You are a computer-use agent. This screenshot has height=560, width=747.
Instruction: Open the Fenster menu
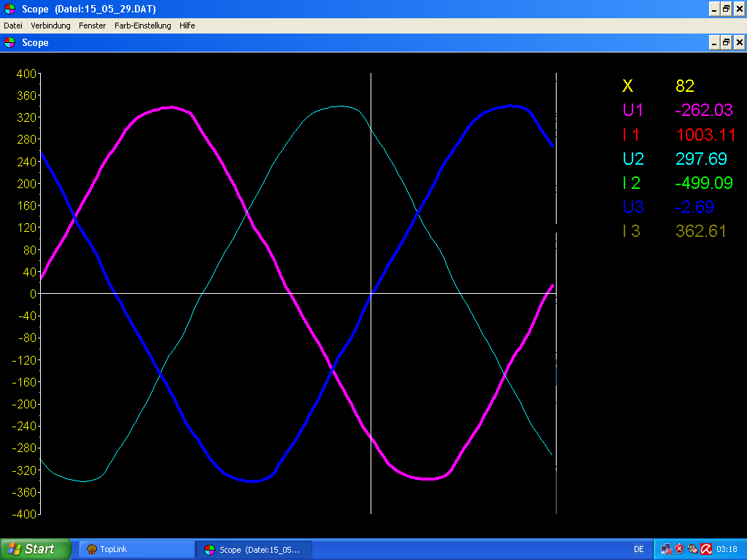tap(93, 26)
